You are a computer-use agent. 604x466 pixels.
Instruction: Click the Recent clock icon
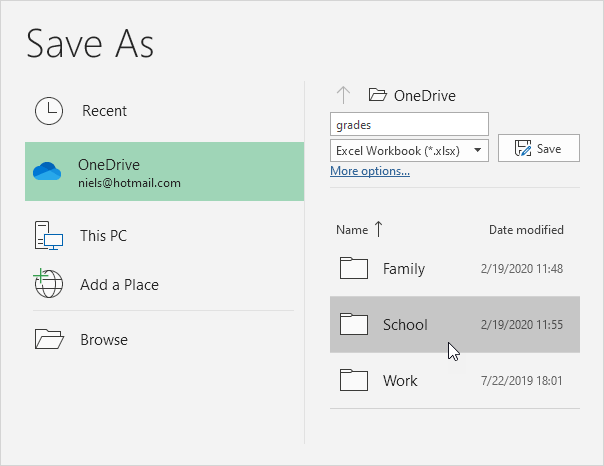pos(49,111)
